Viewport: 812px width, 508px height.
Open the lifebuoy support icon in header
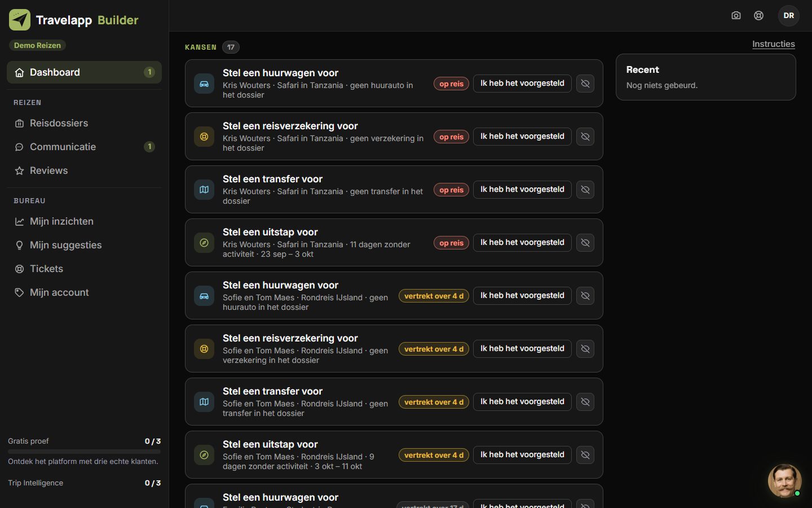[759, 16]
